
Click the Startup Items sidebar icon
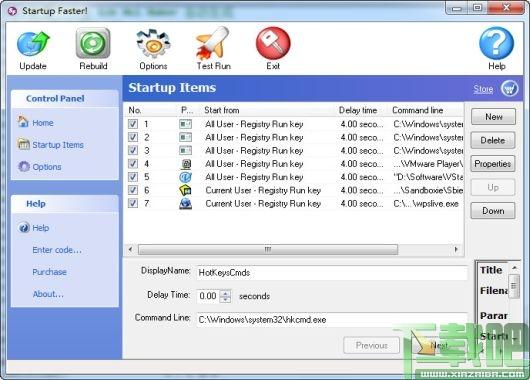click(x=23, y=144)
